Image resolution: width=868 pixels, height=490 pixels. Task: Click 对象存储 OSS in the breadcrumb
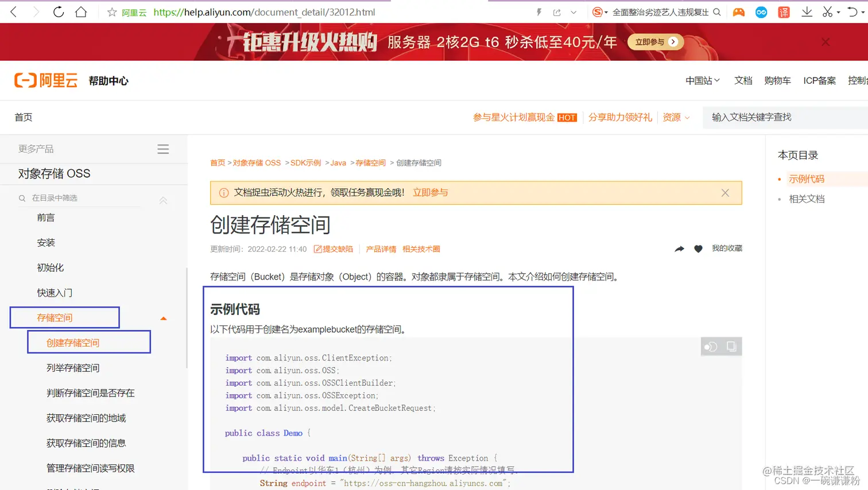pos(257,163)
